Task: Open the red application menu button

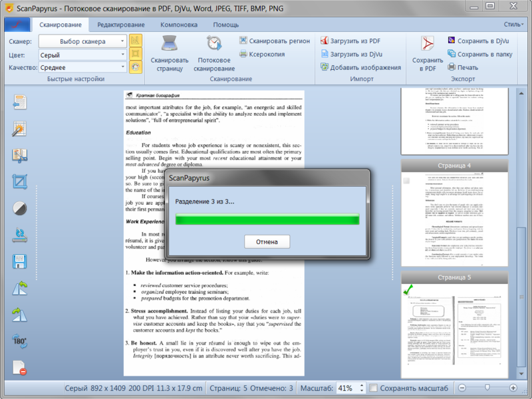Action: click(17, 25)
